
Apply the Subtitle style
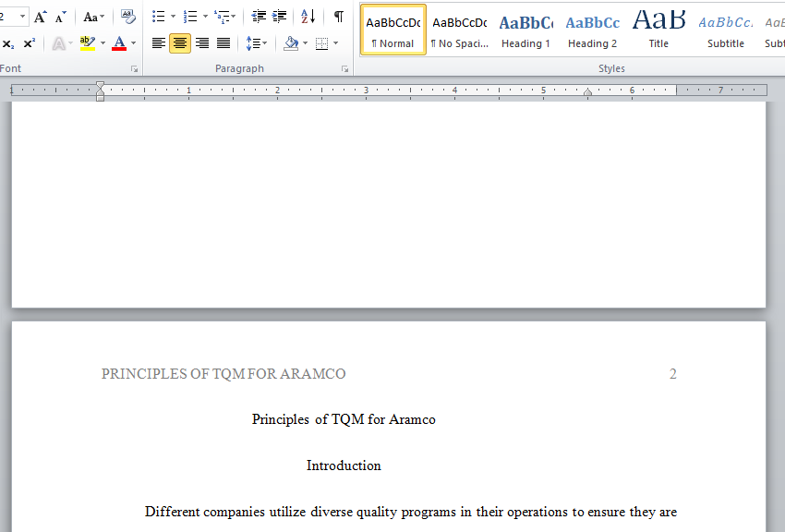tap(725, 30)
